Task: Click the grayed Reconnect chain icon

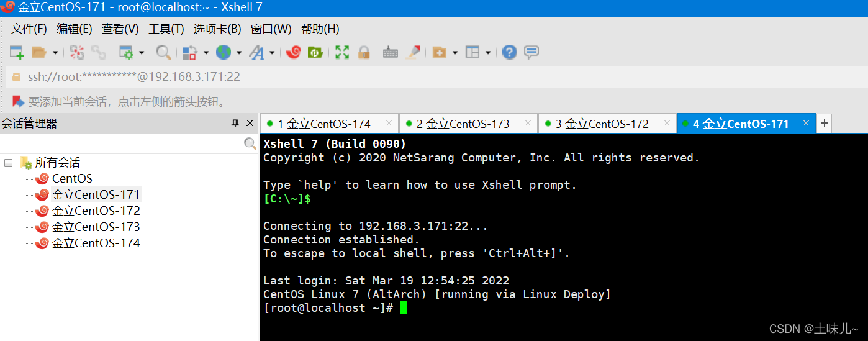Action: click(x=98, y=53)
